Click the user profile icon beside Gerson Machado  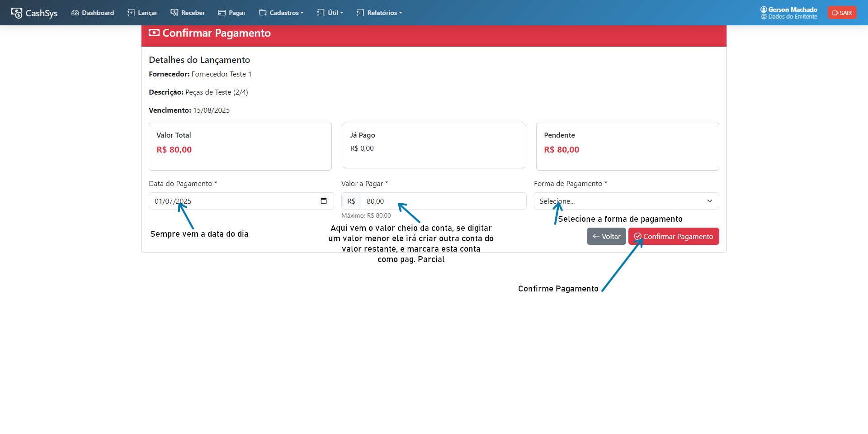click(764, 10)
